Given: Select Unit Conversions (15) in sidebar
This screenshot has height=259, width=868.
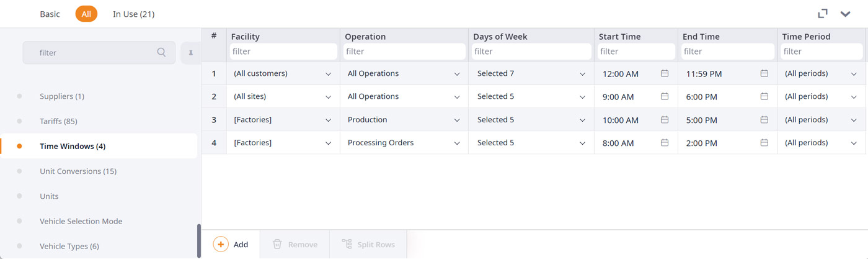Looking at the screenshot, I should click(x=78, y=171).
